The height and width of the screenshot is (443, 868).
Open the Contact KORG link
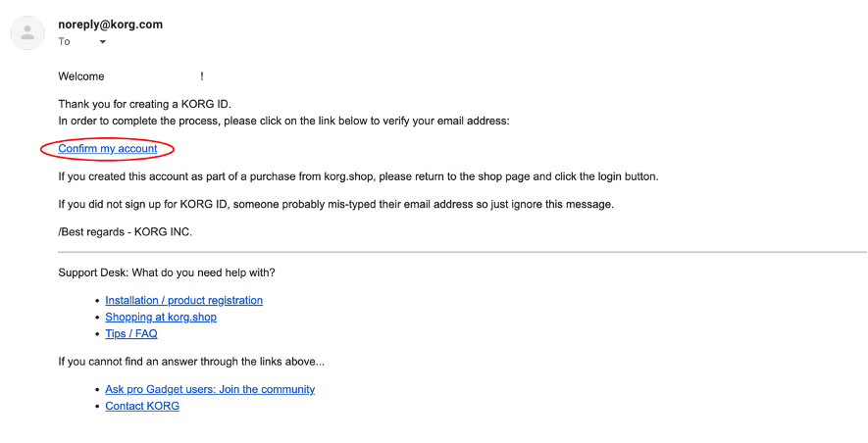click(x=142, y=406)
